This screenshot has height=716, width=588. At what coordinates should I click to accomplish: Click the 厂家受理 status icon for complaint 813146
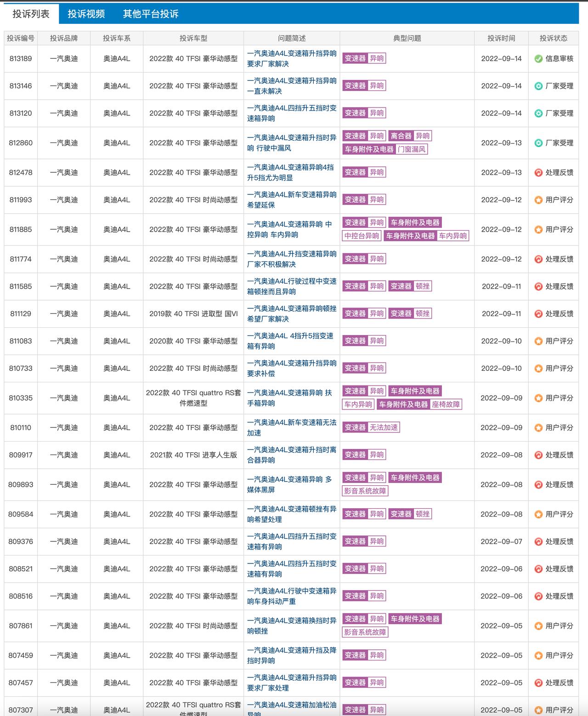pyautogui.click(x=539, y=86)
